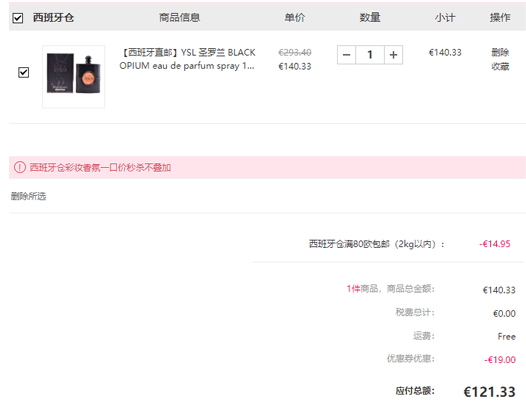Click the 操作 column header
Screen dimensions: 526x404
click(500, 17)
